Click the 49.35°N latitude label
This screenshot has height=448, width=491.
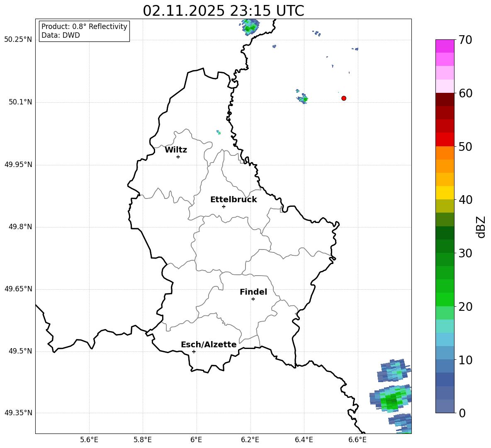[18, 413]
